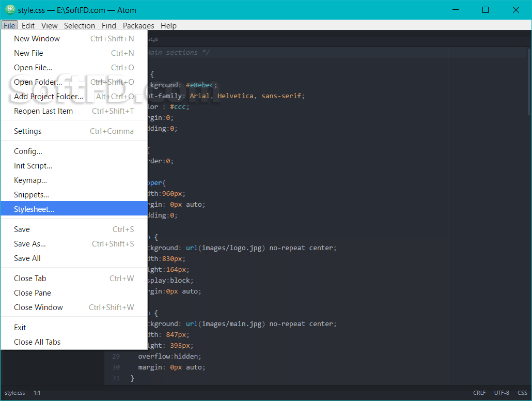Open the highlighted Stylesheet... entry
Viewport: 532px width, 401px height.
[x=74, y=209]
